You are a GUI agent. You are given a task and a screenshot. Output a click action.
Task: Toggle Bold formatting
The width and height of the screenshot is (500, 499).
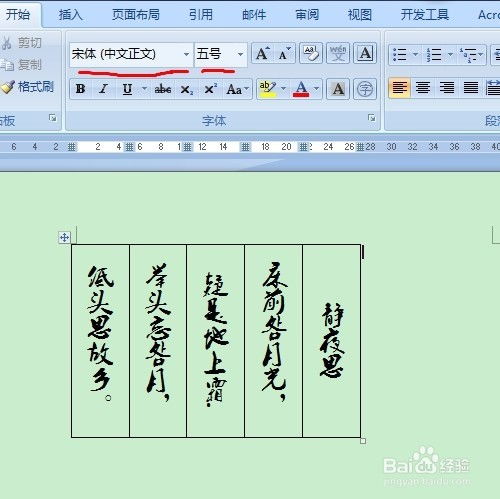click(80, 89)
